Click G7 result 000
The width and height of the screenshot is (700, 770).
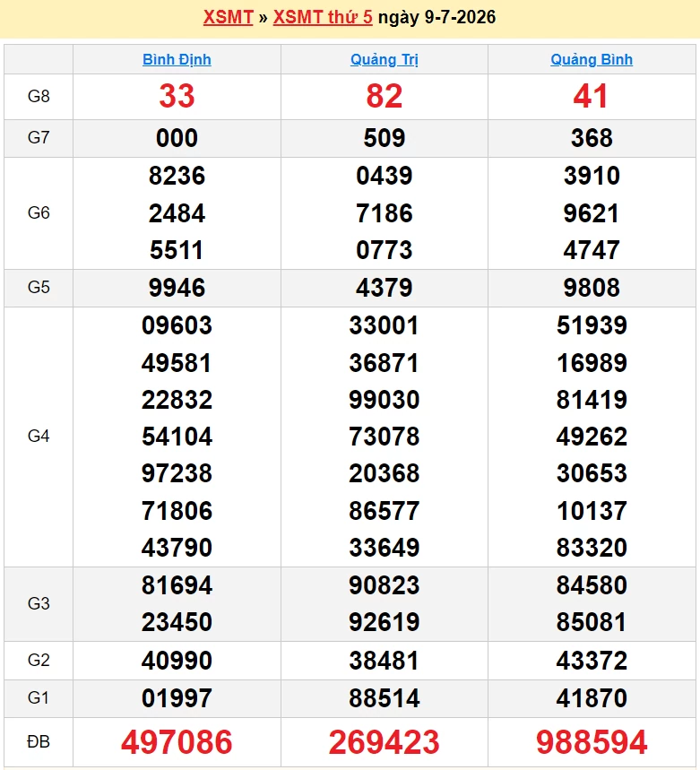click(177, 138)
